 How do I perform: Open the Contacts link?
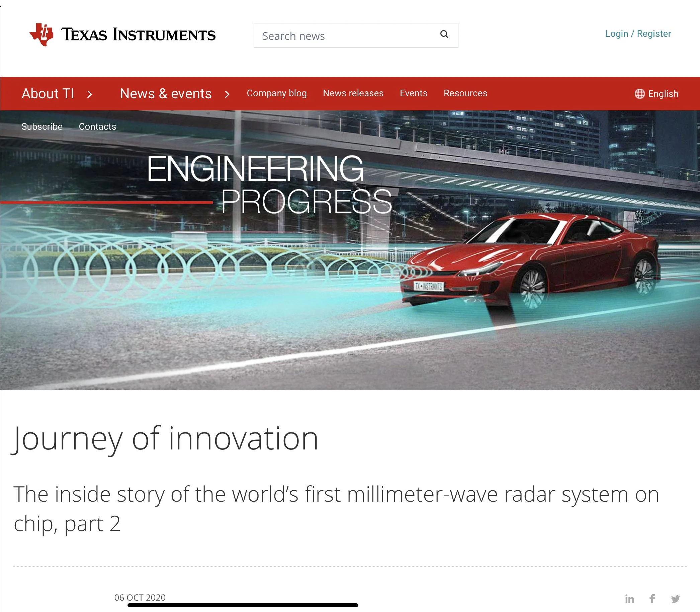coord(97,127)
